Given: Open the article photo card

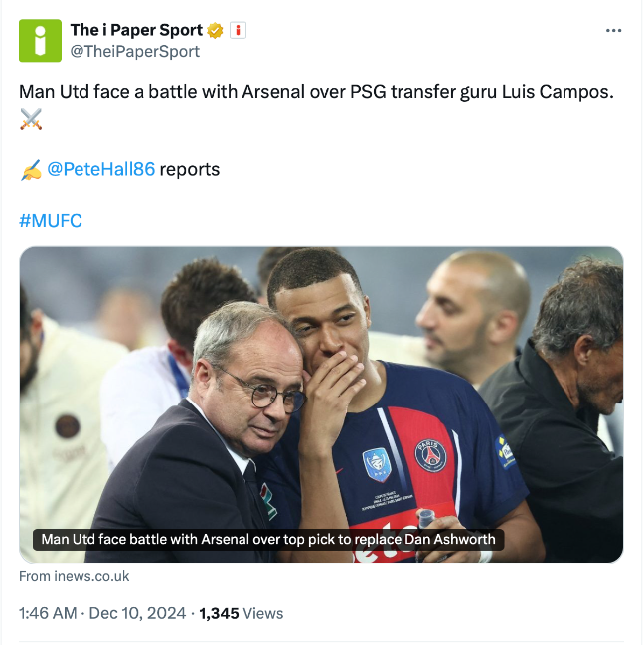Looking at the screenshot, I should (321, 378).
